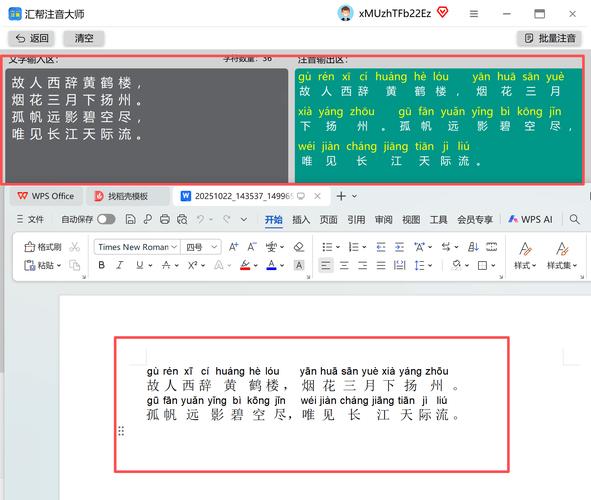
Task: Open the 引用 ribbon tab
Action: [356, 220]
